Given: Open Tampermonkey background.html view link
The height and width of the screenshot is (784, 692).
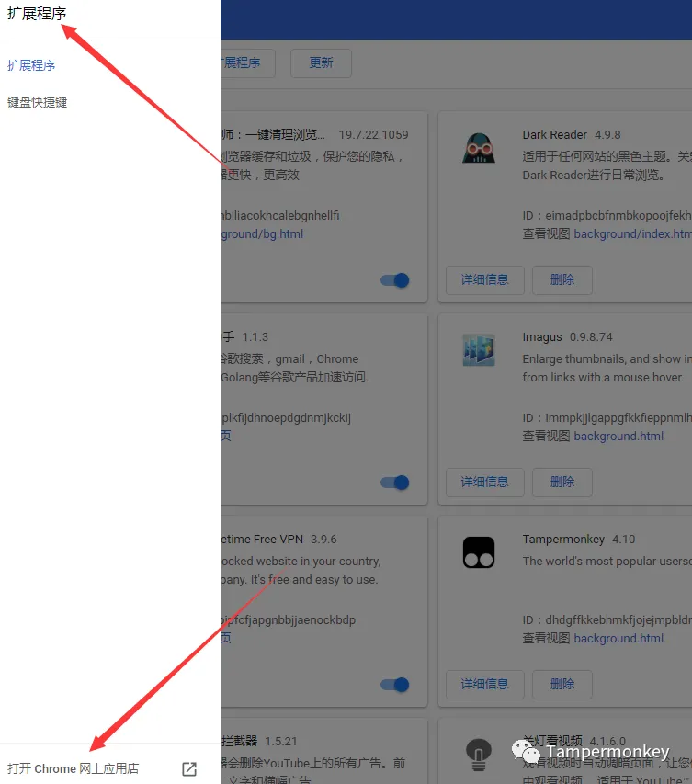Looking at the screenshot, I should pyautogui.click(x=618, y=639).
